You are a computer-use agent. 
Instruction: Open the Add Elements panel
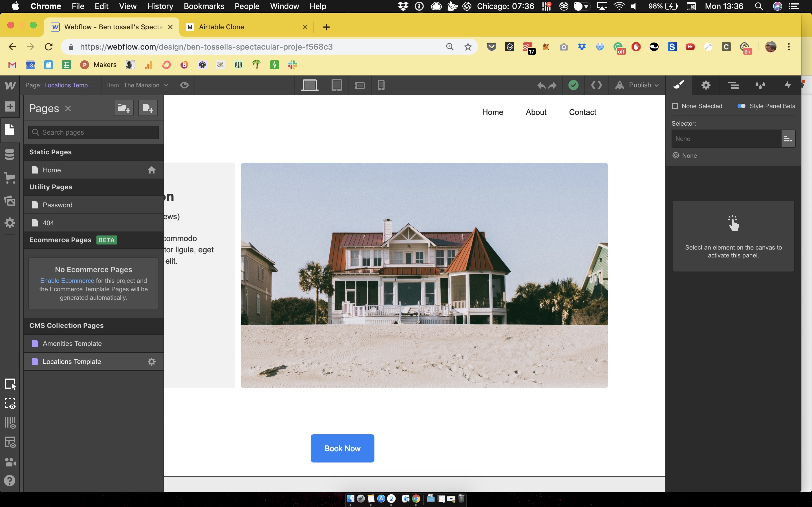pos(10,107)
